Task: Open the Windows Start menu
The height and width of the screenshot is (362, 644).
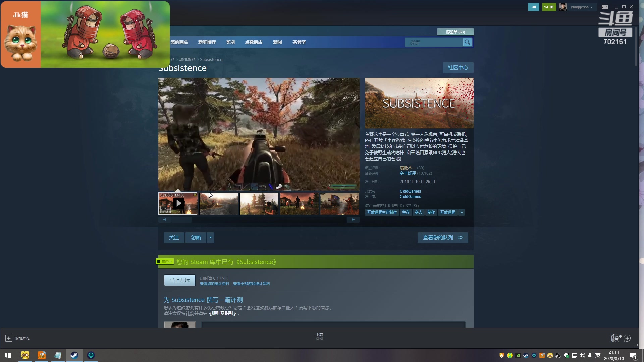Action: click(x=8, y=355)
